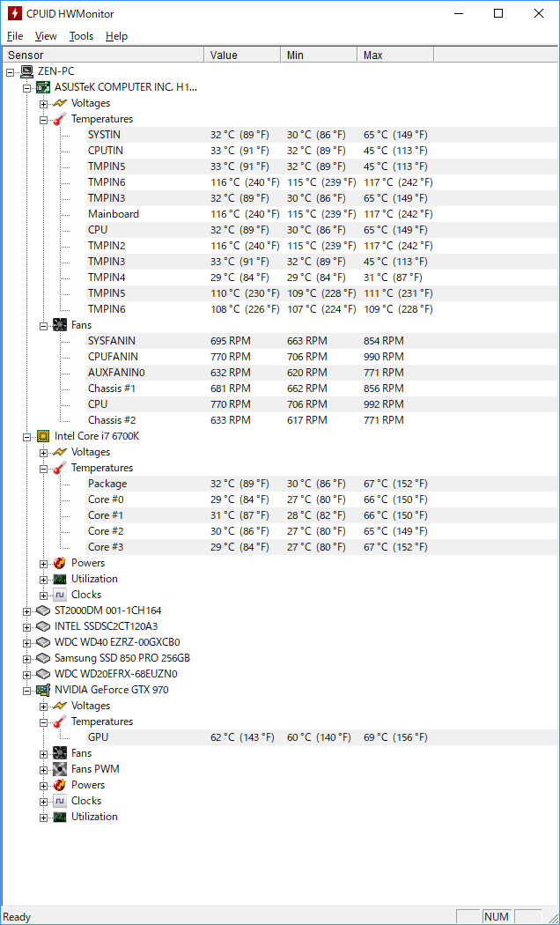This screenshot has width=560, height=925.
Task: Click the ASUSTeK motherboard icon
Action: click(43, 87)
